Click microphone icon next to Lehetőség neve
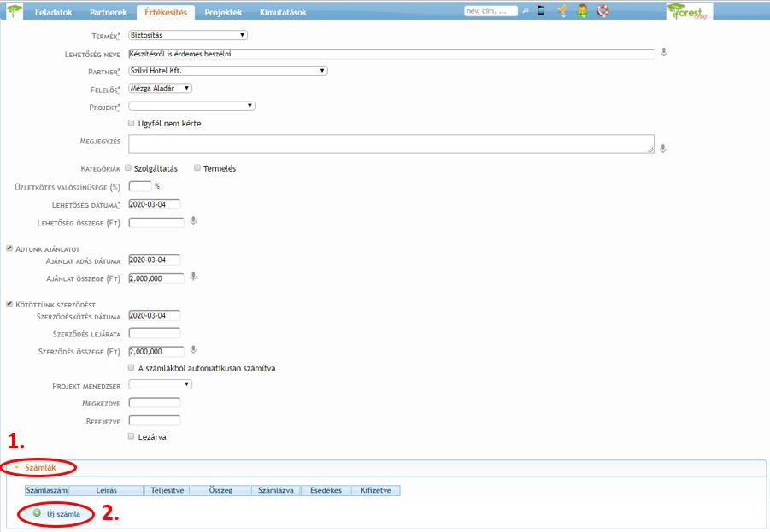This screenshot has width=770, height=532. (x=664, y=53)
